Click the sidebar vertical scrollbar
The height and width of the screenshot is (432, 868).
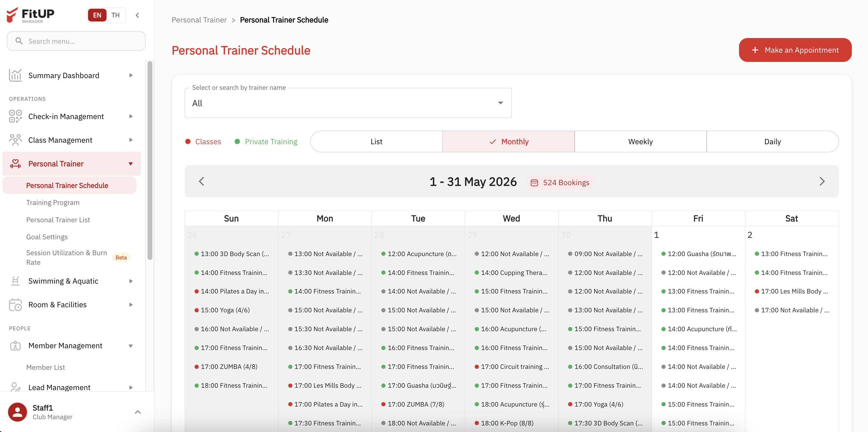pos(150,161)
